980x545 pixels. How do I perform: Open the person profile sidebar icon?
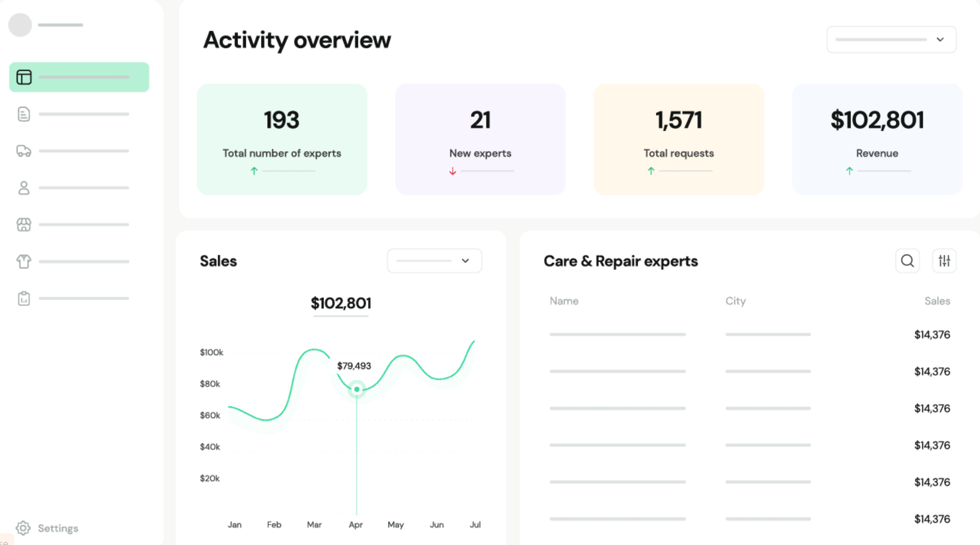24,188
